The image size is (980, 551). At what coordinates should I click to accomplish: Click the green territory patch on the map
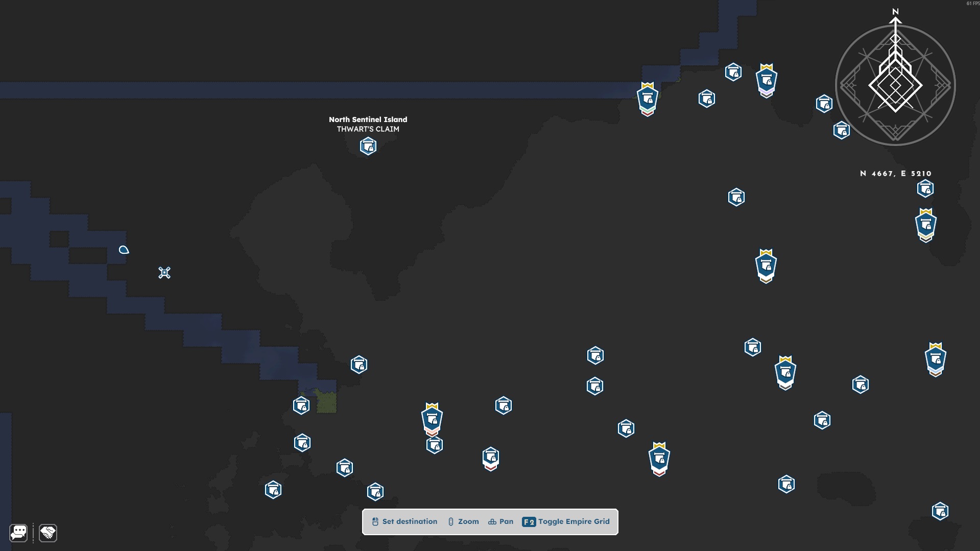point(326,401)
